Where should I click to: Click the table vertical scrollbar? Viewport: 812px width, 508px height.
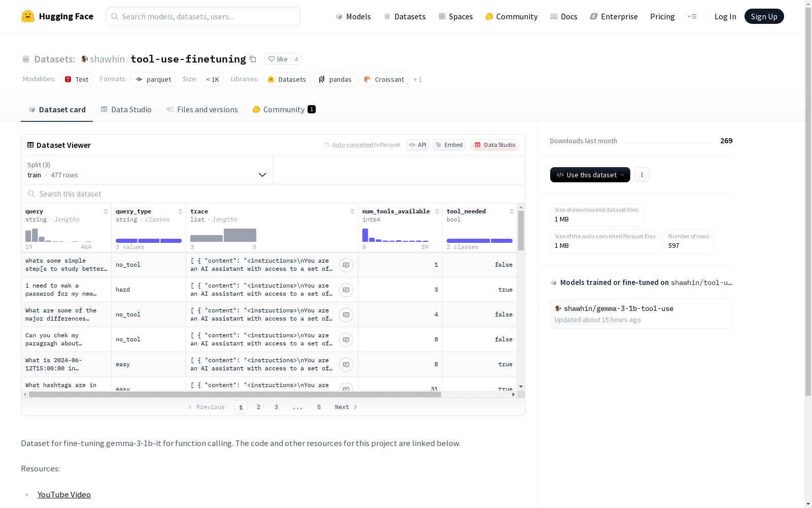(521, 231)
